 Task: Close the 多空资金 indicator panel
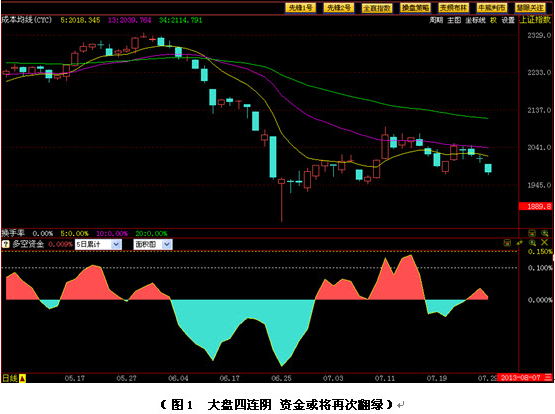tap(544, 242)
